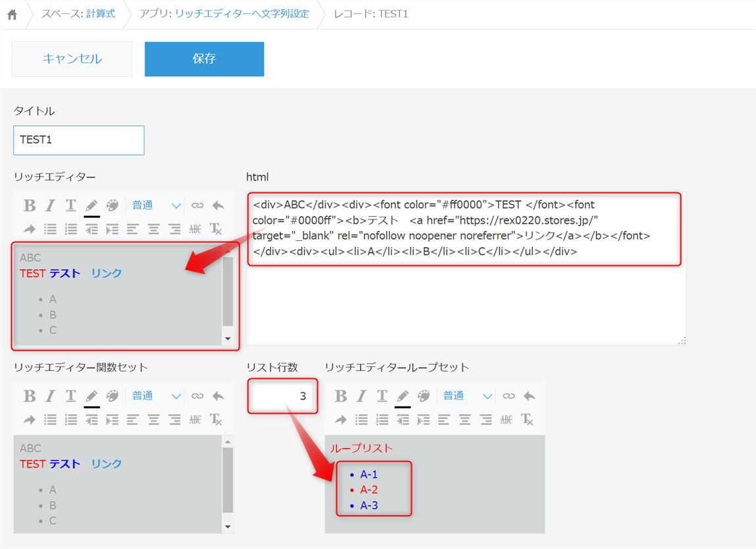Align right in リッチエディターループセット toolbar
Viewport: 756px width, 549px height.
(x=486, y=420)
